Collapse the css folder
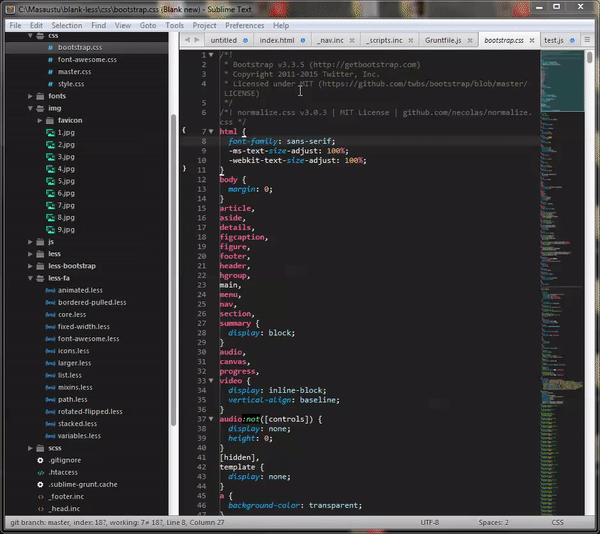Image resolution: width=600 pixels, height=534 pixels. [x=30, y=35]
